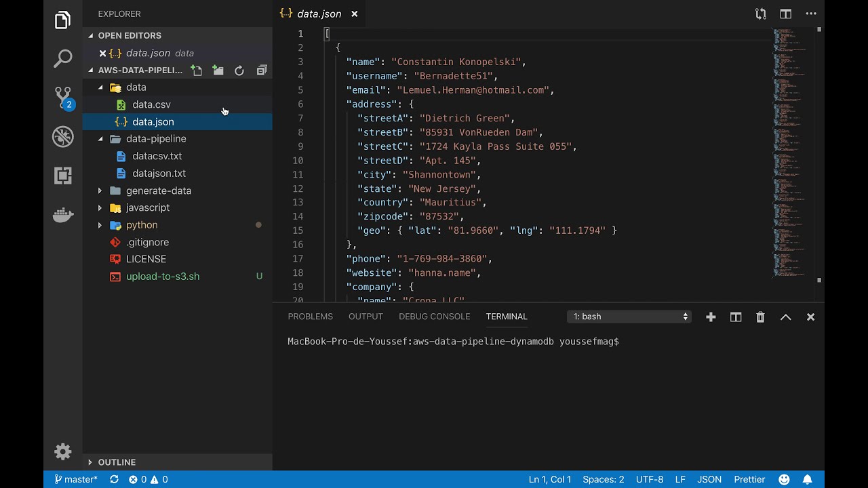This screenshot has height=488, width=868.
Task: Add a new terminal with plus icon
Action: [x=711, y=317]
